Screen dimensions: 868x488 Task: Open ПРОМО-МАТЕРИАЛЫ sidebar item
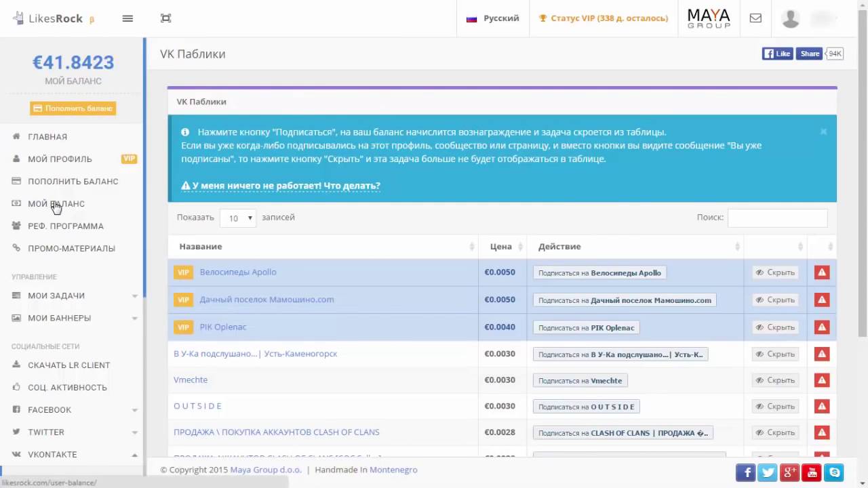pos(71,248)
